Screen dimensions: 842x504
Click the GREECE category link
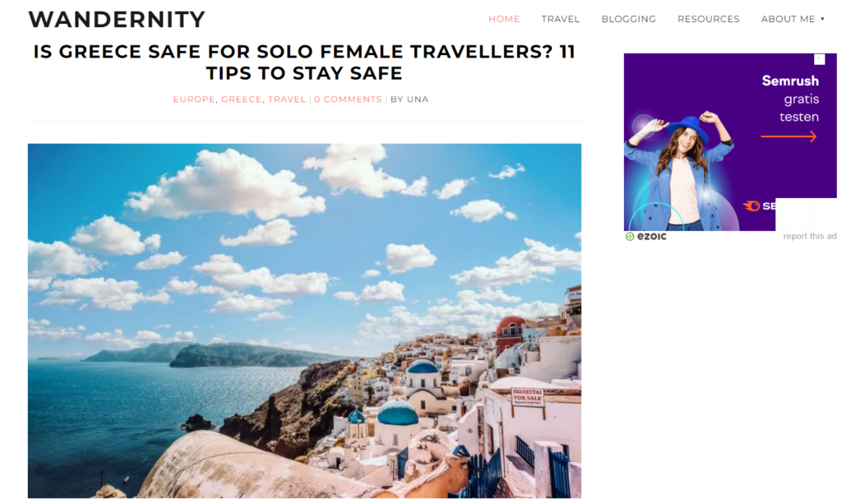tap(241, 99)
